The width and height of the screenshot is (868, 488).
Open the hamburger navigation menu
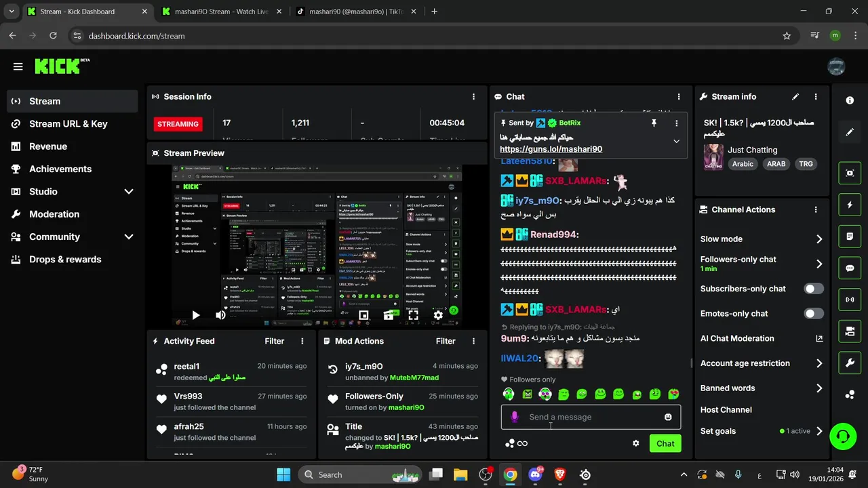18,66
